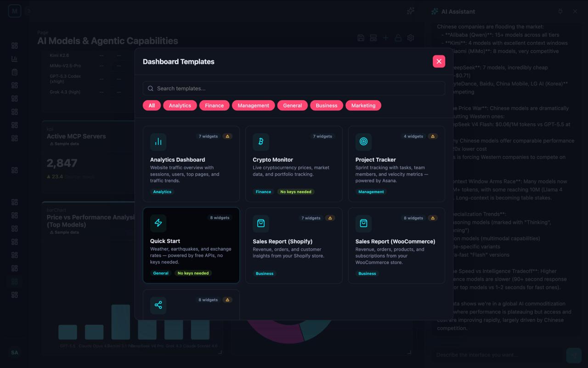Image resolution: width=588 pixels, height=368 pixels.
Task: Click the Shopify Sales Report bag icon
Action: pos(261,223)
